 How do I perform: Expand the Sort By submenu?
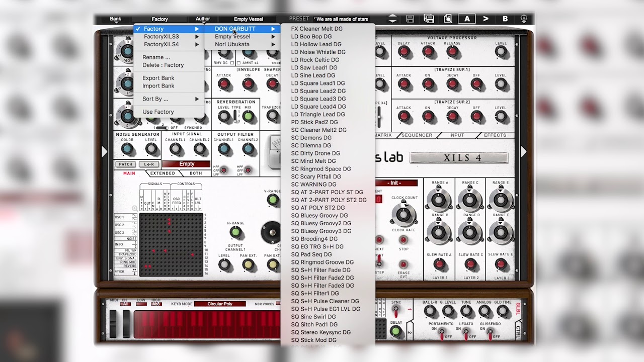169,99
